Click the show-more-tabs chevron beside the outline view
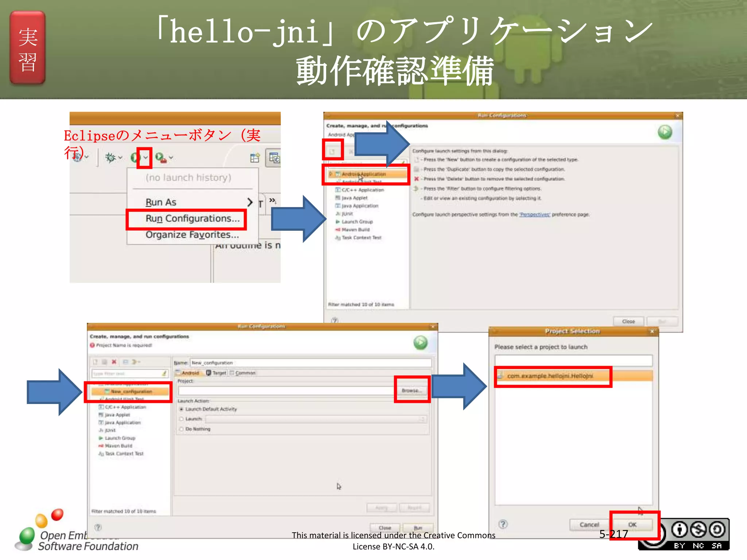Viewport: 747px width, 560px height. tap(272, 200)
